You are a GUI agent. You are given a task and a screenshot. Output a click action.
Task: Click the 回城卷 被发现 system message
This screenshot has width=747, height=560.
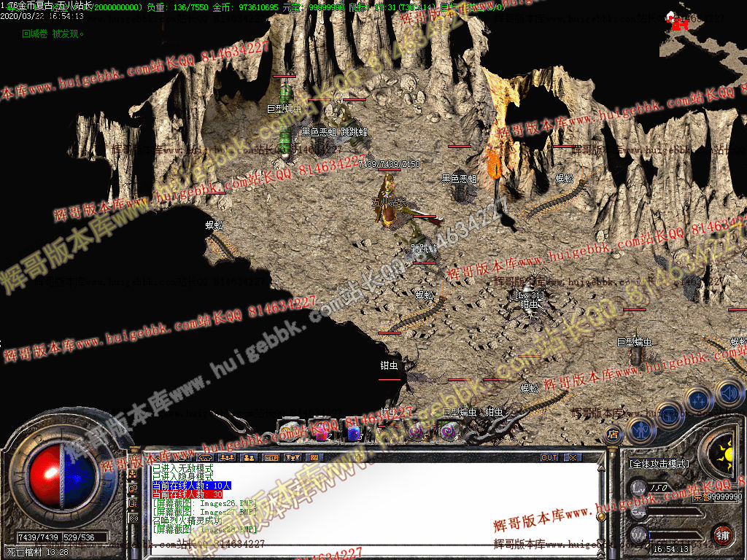(53, 34)
